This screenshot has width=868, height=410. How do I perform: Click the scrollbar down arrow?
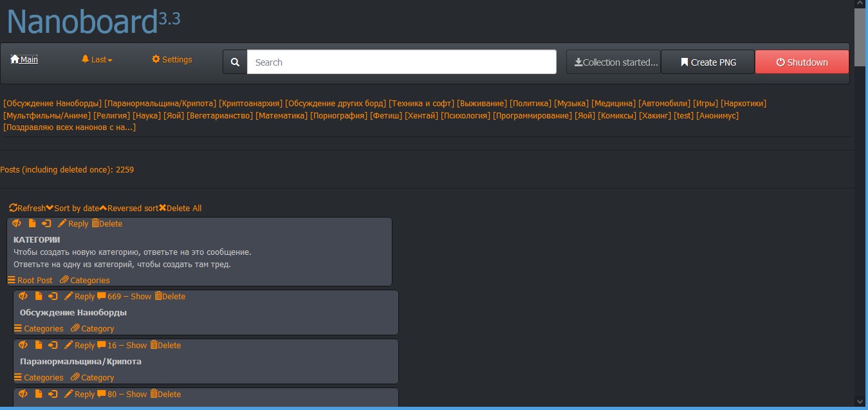(860, 400)
